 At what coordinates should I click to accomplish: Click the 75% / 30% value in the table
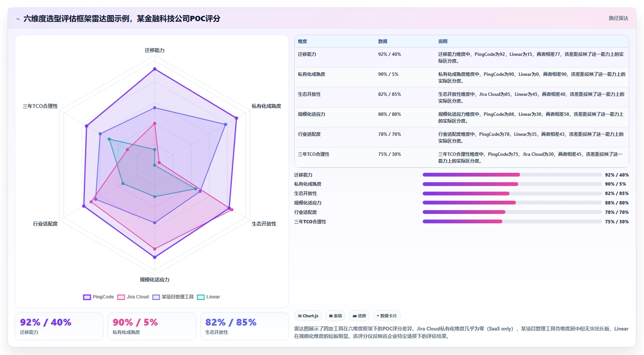(x=389, y=154)
